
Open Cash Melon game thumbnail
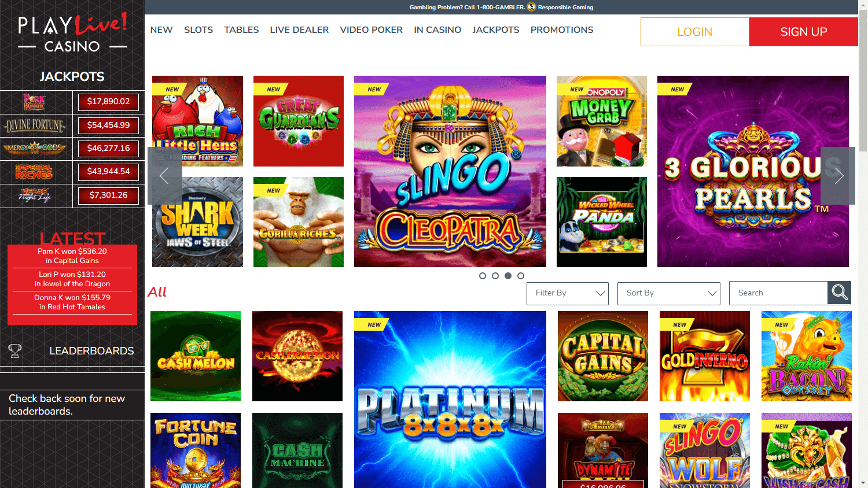coord(196,356)
